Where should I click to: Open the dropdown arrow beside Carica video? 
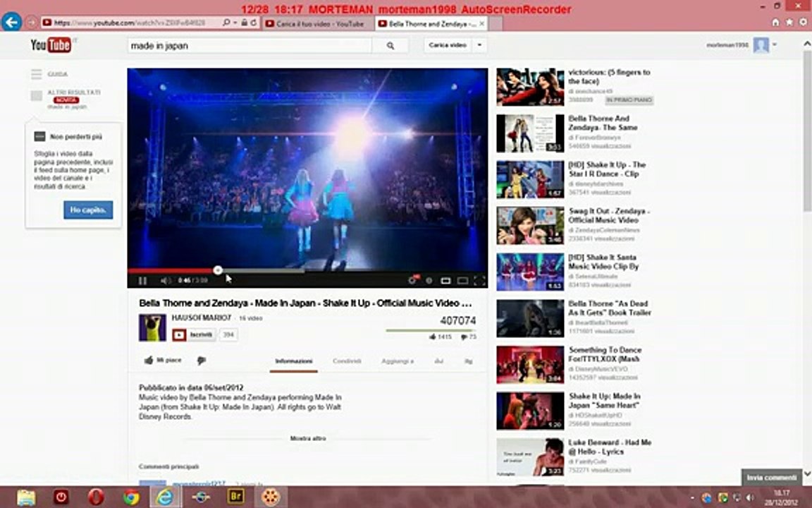(x=479, y=45)
